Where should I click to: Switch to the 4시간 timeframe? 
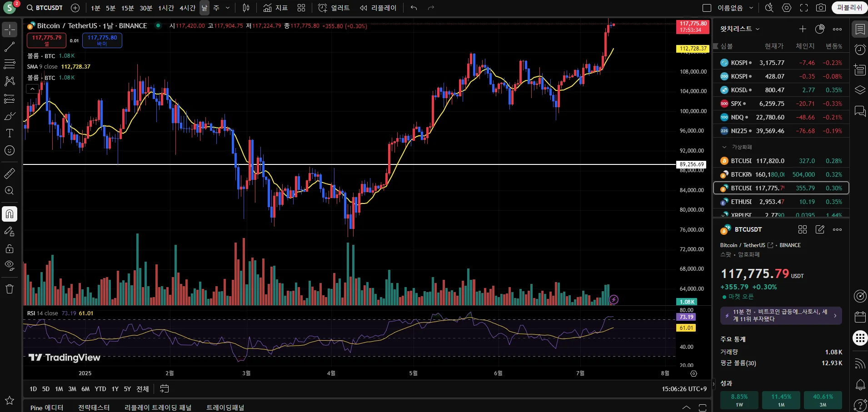pyautogui.click(x=187, y=8)
